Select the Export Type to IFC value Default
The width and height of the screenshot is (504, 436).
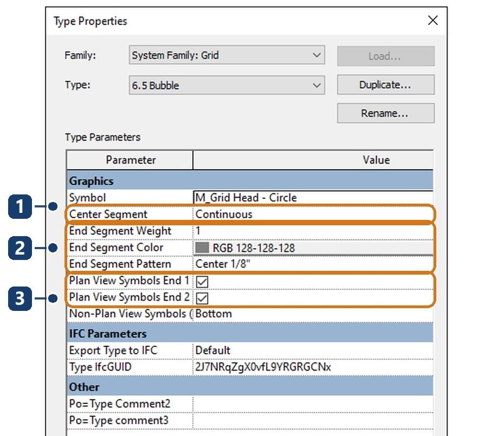point(313,350)
